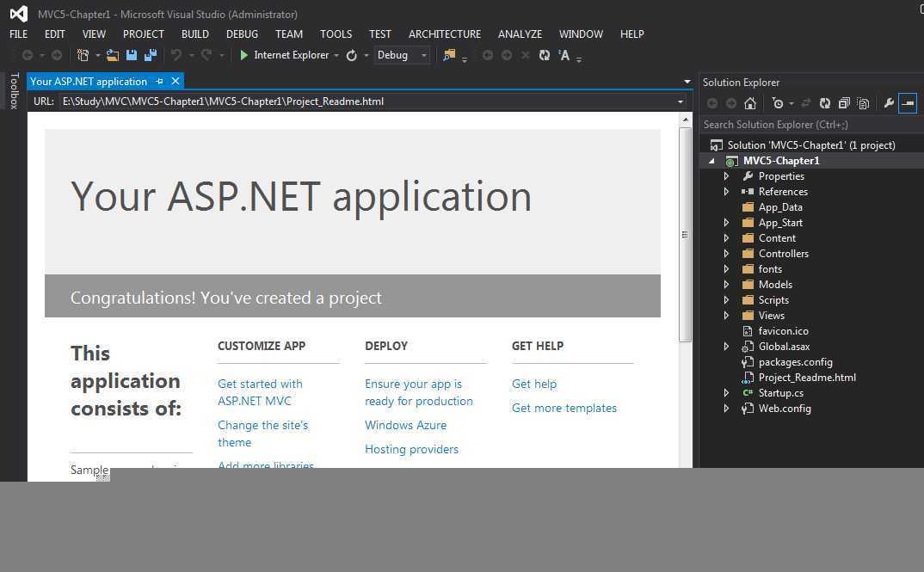Screen dimensions: 924x572
Task: Select Project_Readme.html in Solution Explorer
Action: (x=807, y=378)
